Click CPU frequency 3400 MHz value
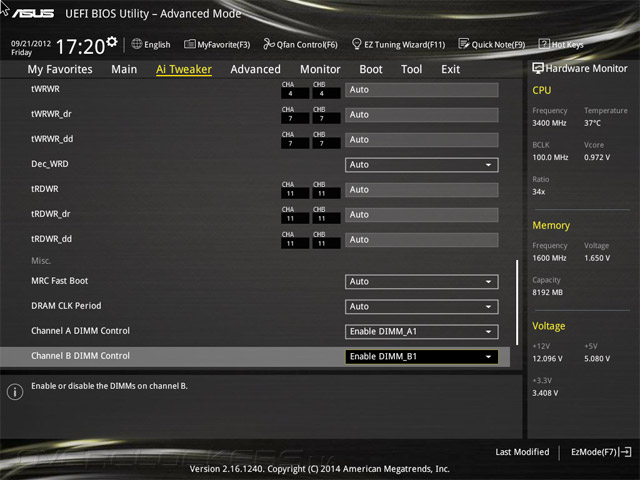This screenshot has width=640, height=480. 549,123
